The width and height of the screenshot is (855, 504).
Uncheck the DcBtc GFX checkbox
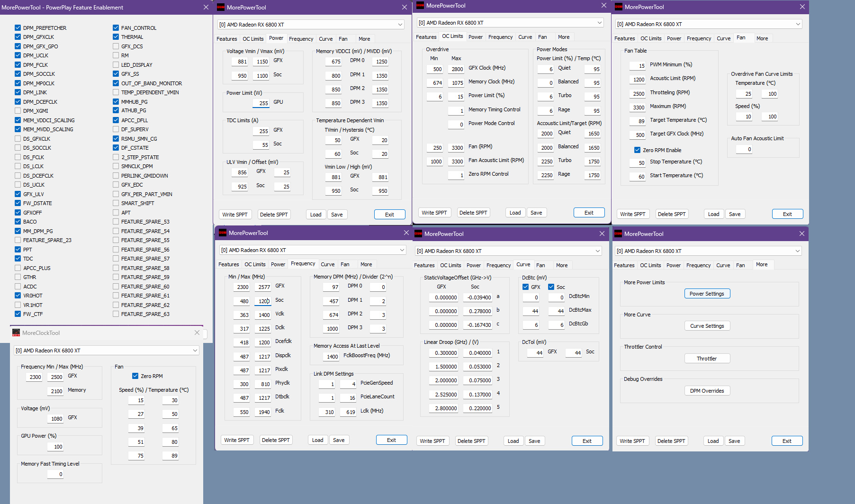[x=525, y=287]
